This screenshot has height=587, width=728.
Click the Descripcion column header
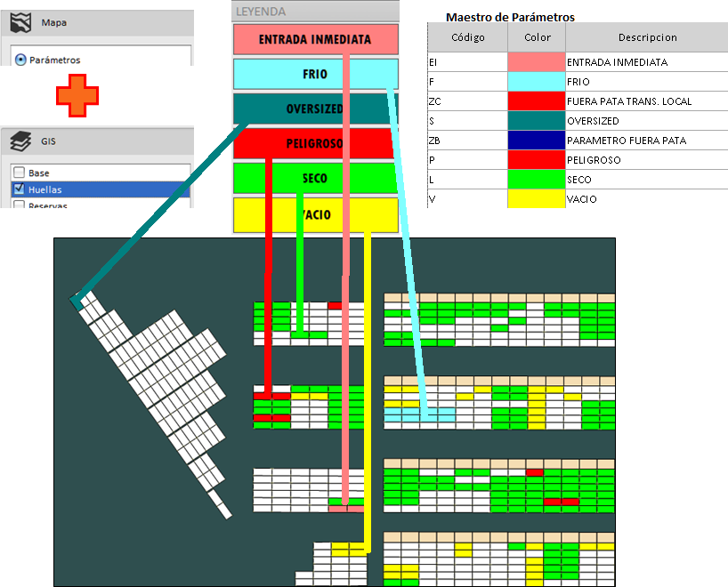coord(647,37)
